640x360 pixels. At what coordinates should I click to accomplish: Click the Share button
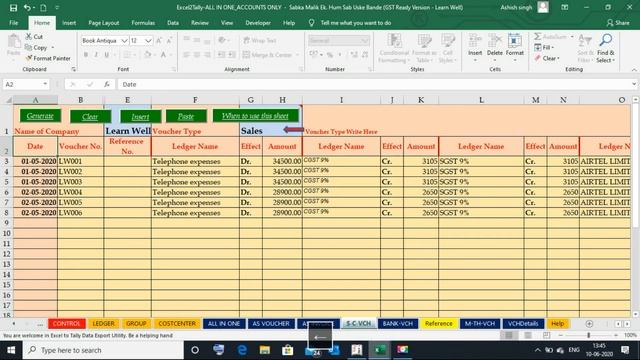click(x=618, y=23)
